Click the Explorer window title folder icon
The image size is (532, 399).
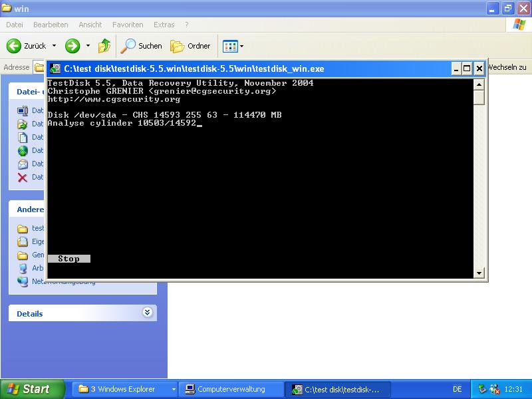7,8
